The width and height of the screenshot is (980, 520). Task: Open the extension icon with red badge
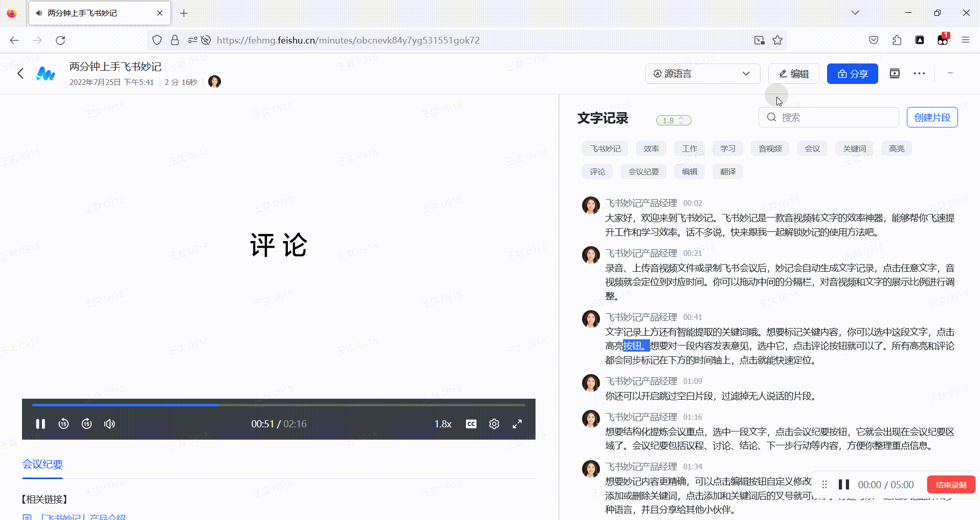(943, 39)
